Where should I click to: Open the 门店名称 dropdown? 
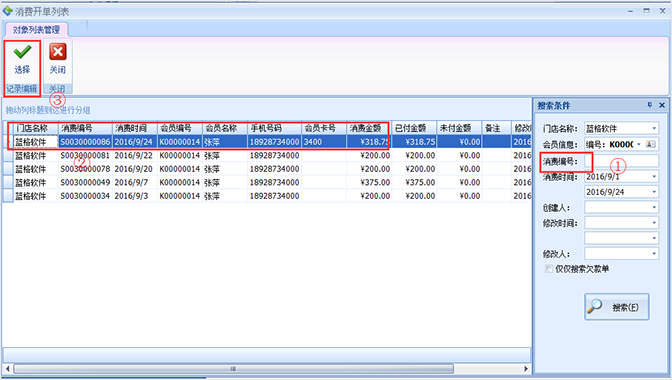tap(654, 128)
